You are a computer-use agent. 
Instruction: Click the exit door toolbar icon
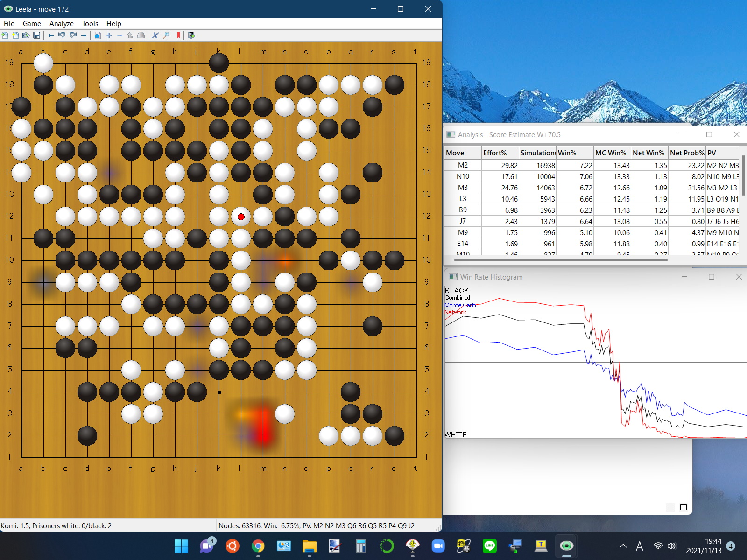191,35
